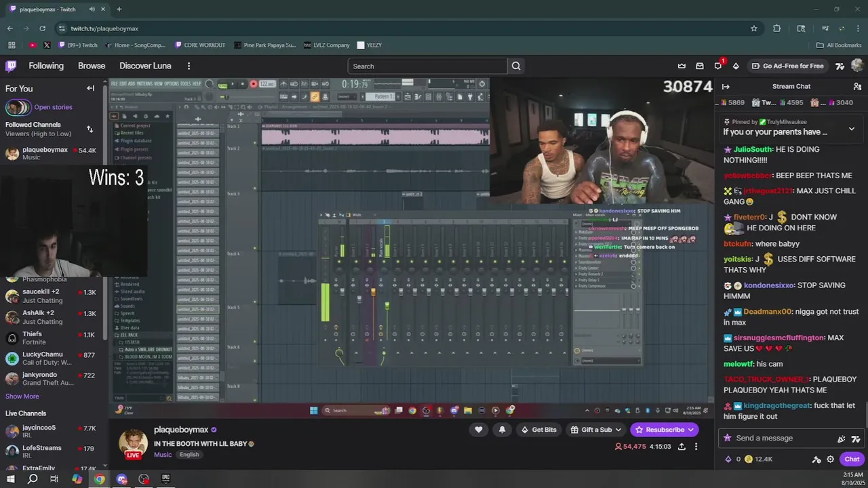The height and width of the screenshot is (488, 868).
Task: Open the Resubscribe dropdown arrow
Action: tap(690, 429)
